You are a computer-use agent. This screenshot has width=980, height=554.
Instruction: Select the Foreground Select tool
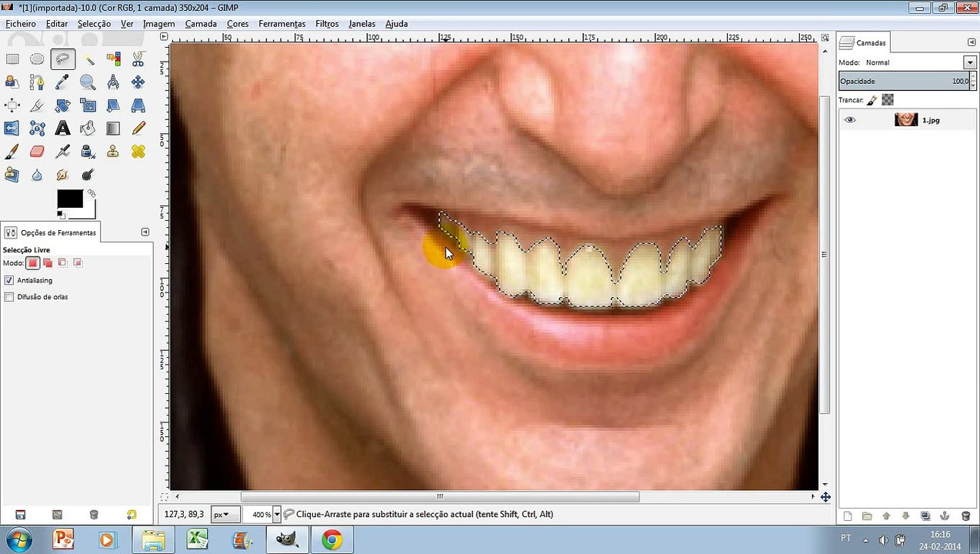coord(12,82)
